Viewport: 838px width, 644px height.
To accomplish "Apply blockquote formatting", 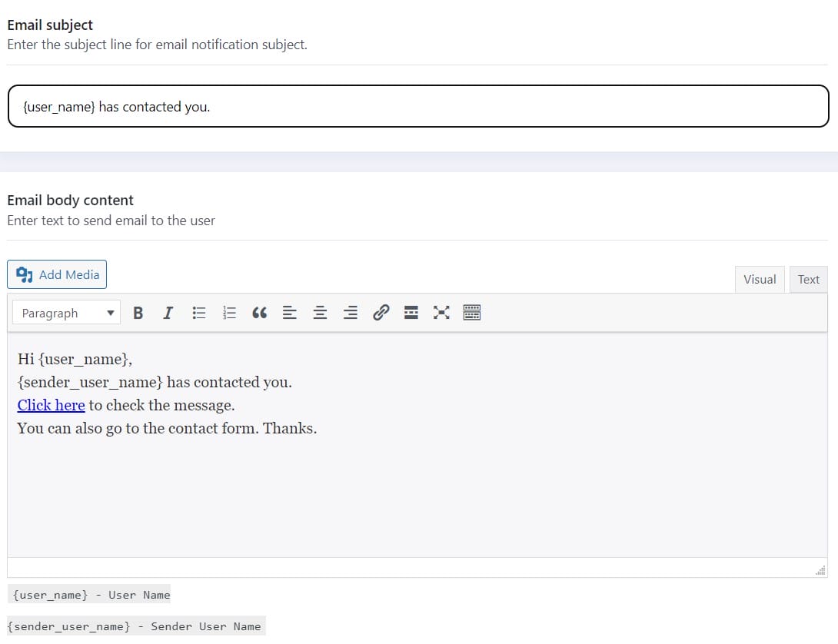I will 260,313.
